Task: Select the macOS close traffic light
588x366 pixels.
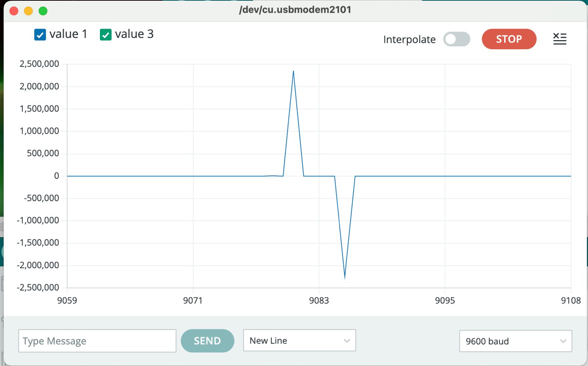Action: (x=14, y=11)
